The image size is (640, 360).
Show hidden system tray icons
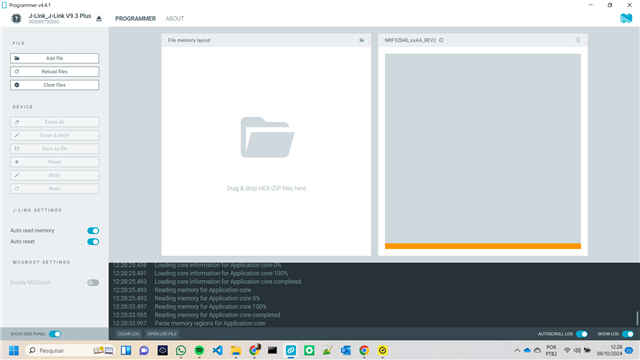(x=517, y=350)
